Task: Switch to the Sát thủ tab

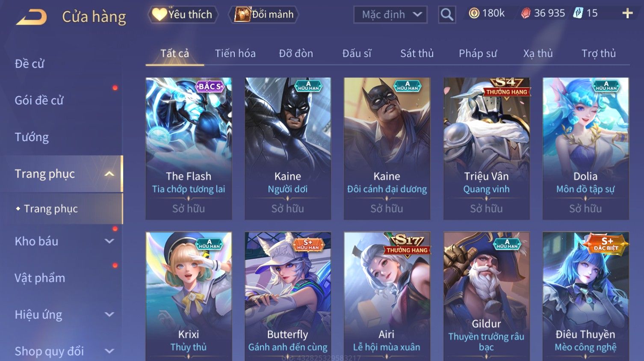Action: pos(417,53)
